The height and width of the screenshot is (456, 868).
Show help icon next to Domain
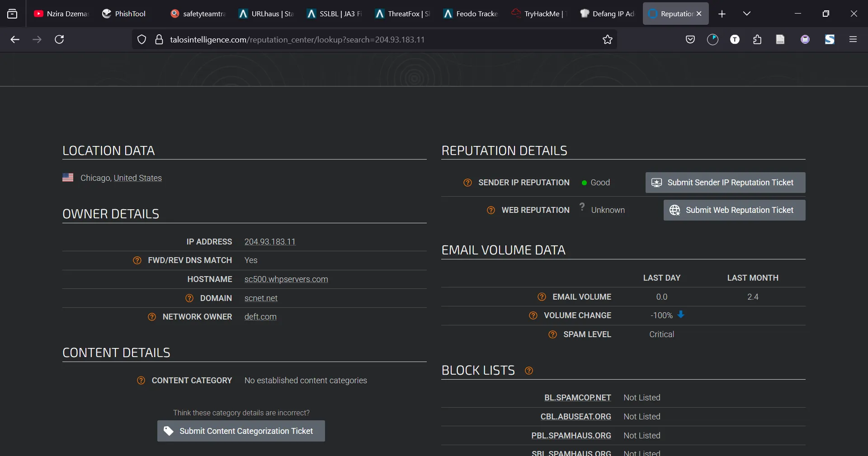point(189,298)
